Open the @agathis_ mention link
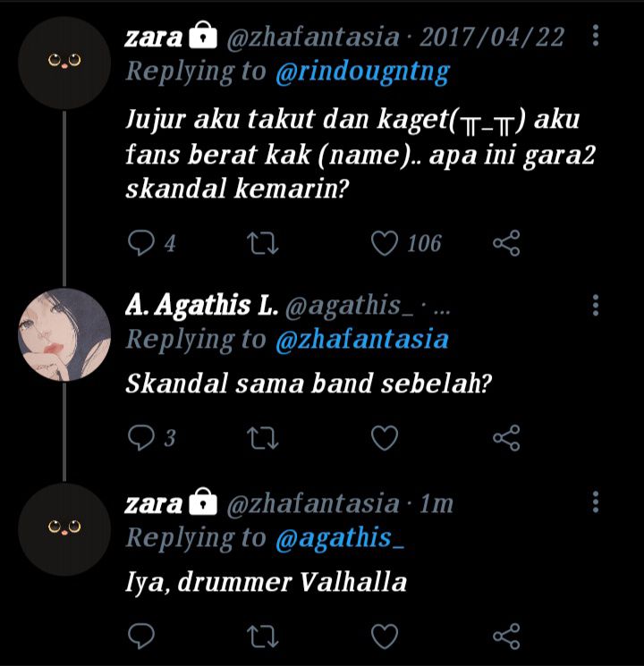Screen dimensions: 644x666 pos(340,538)
